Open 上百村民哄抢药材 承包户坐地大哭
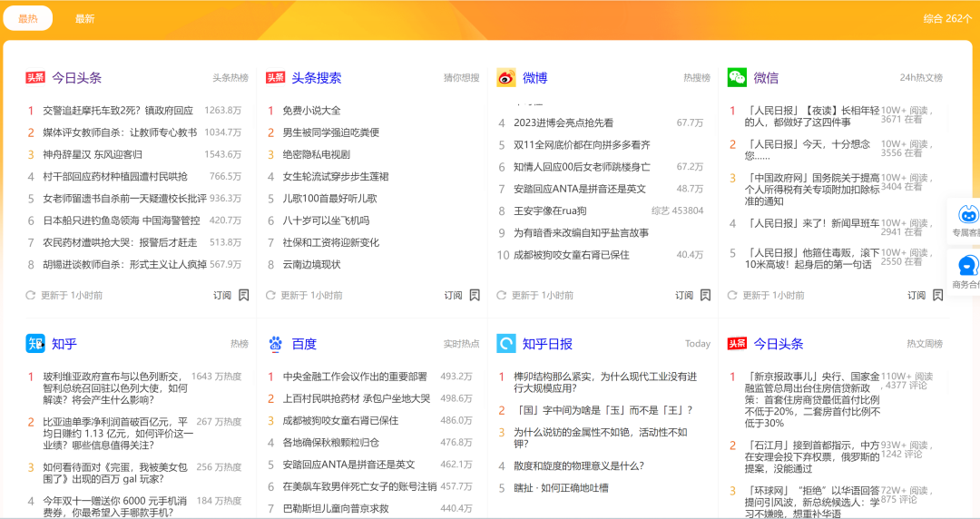Screen dimensions: 980x519 click(357, 398)
